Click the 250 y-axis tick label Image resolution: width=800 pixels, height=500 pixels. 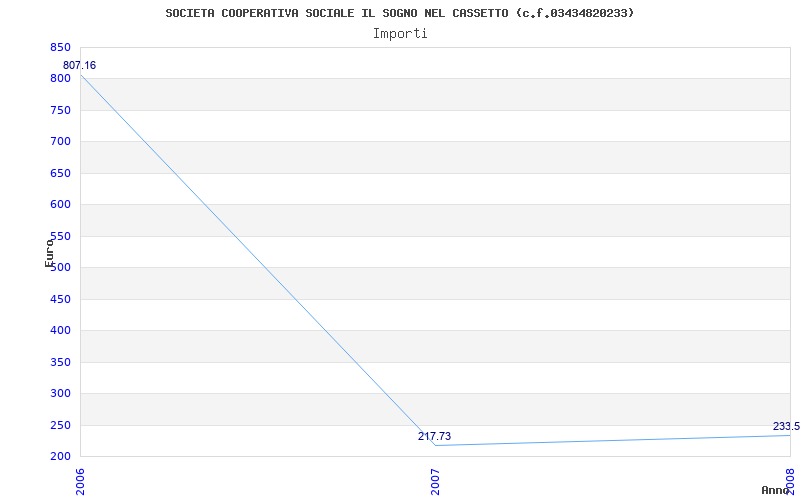[60, 425]
